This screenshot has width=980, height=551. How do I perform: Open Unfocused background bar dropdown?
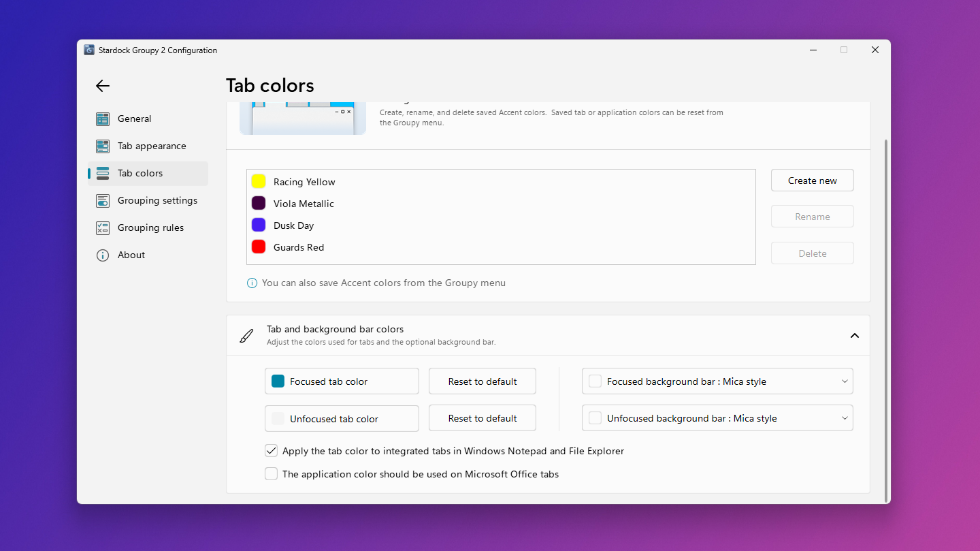[x=717, y=418]
